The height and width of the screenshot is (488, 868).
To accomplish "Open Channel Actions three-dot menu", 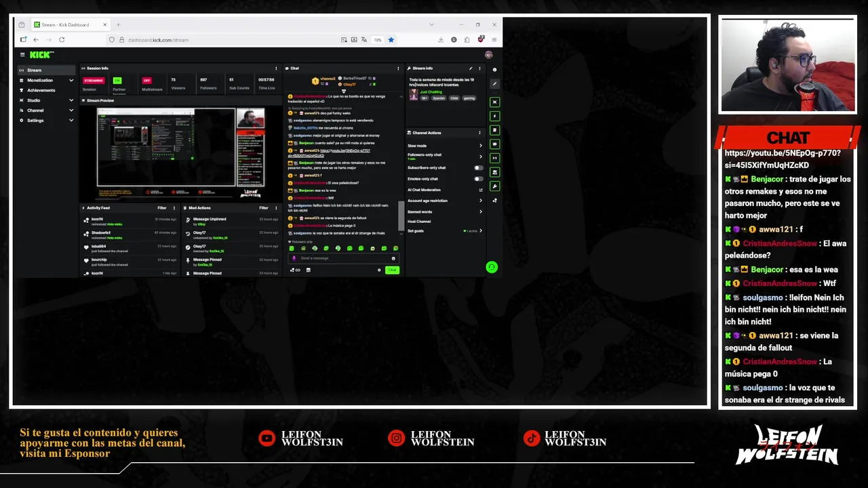I will pos(479,133).
